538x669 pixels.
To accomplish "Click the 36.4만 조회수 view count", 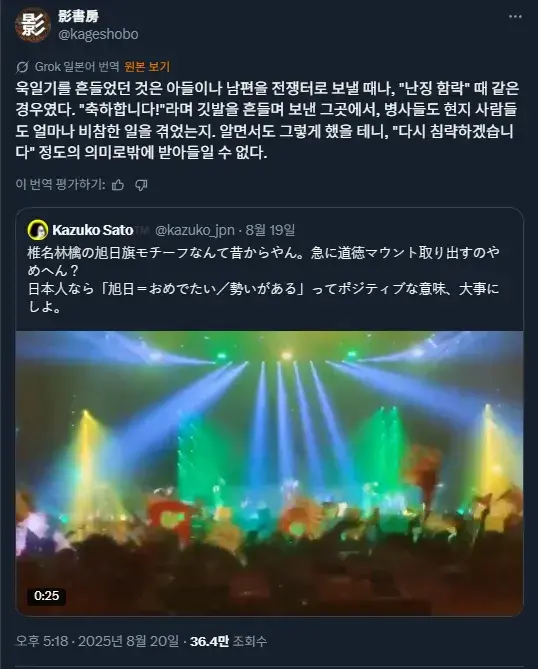I will (x=228, y=641).
